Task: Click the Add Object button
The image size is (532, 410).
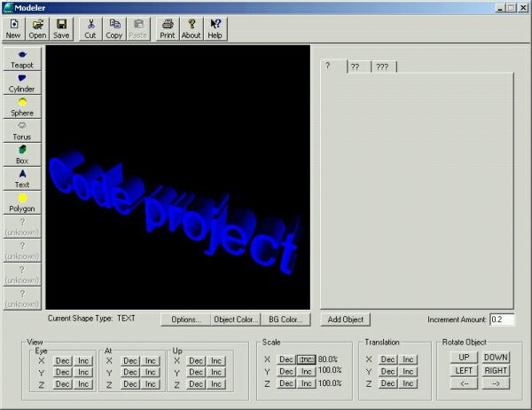Action: (346, 319)
